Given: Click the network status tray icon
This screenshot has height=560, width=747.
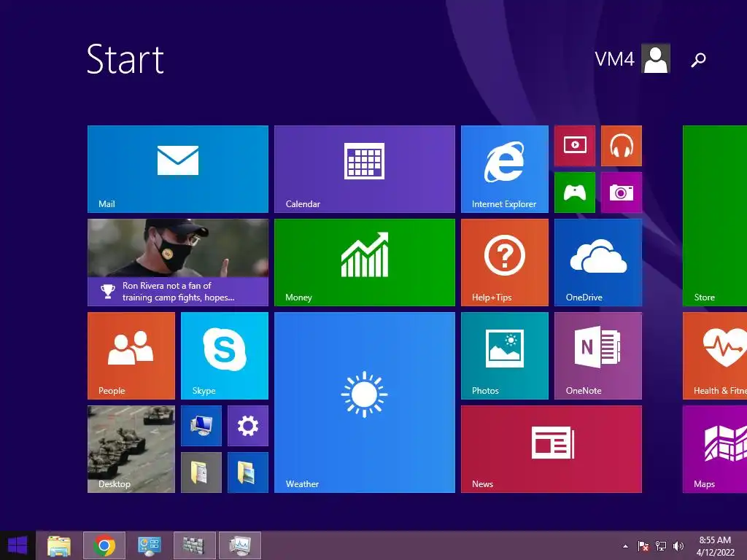Looking at the screenshot, I should pos(661,546).
